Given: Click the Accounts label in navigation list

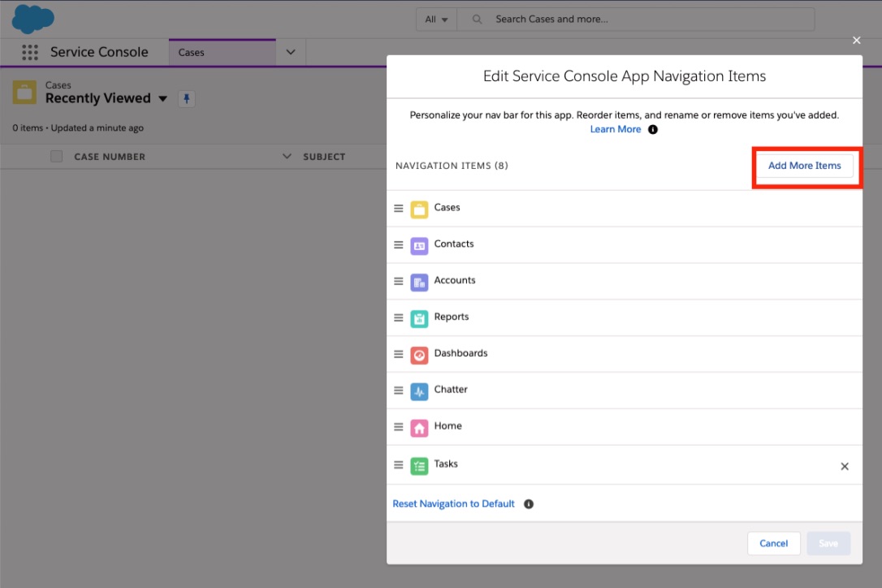Looking at the screenshot, I should pos(455,281).
